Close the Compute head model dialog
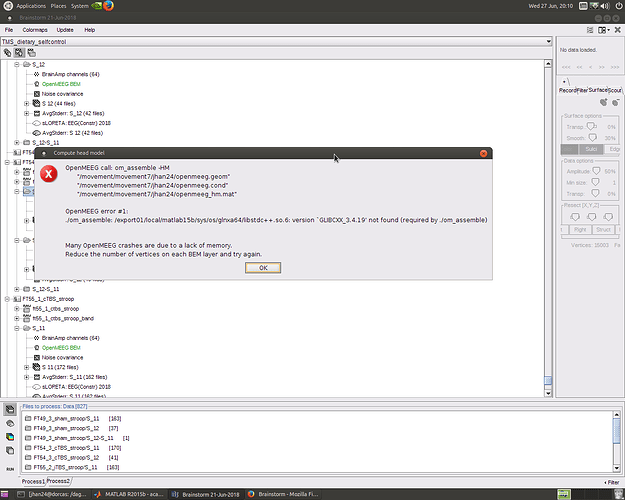This screenshot has height=500, width=625. pos(484,153)
